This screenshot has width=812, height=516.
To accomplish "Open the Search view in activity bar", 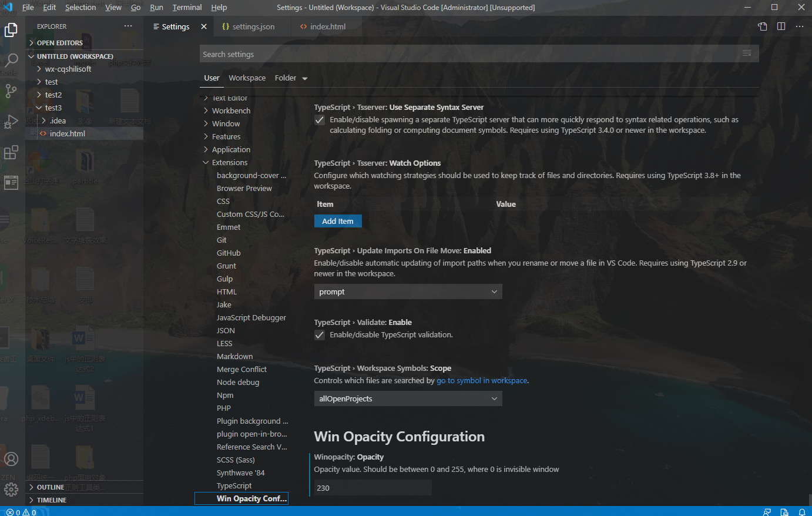I will pos(11,60).
